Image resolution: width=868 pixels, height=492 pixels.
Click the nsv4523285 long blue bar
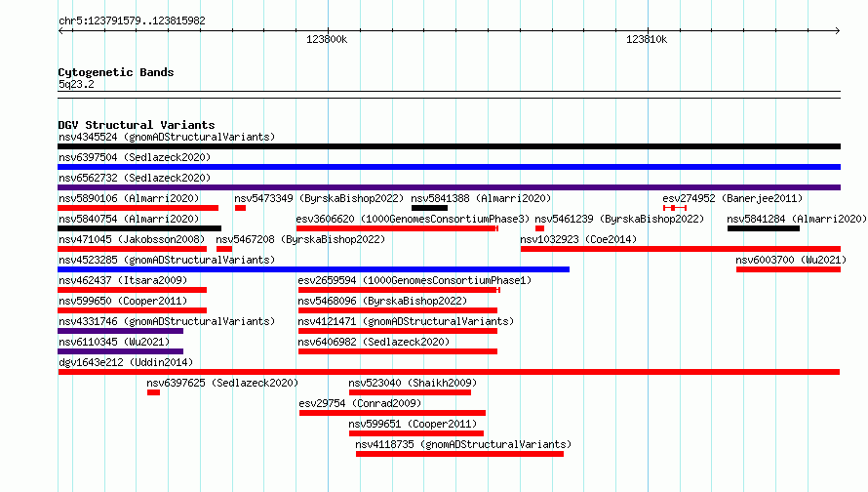[x=313, y=269]
